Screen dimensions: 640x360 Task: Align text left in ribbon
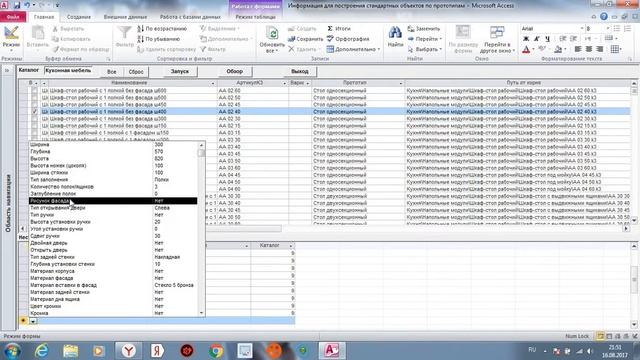(578, 49)
